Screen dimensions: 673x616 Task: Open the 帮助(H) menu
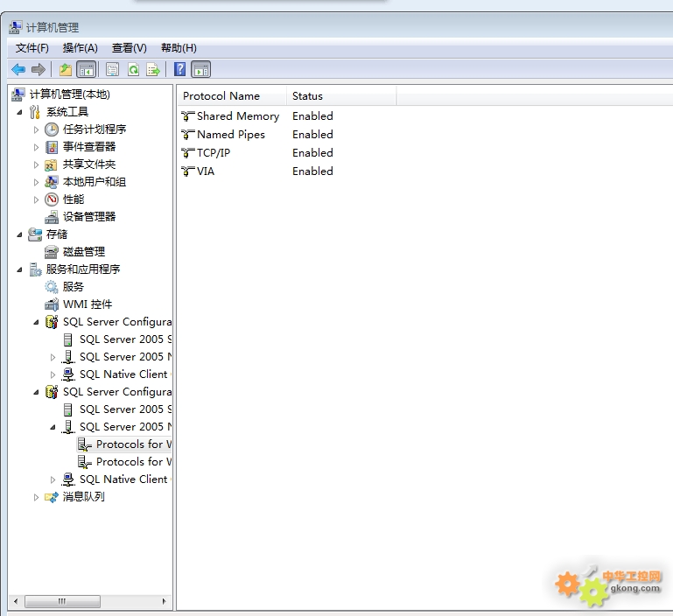179,47
